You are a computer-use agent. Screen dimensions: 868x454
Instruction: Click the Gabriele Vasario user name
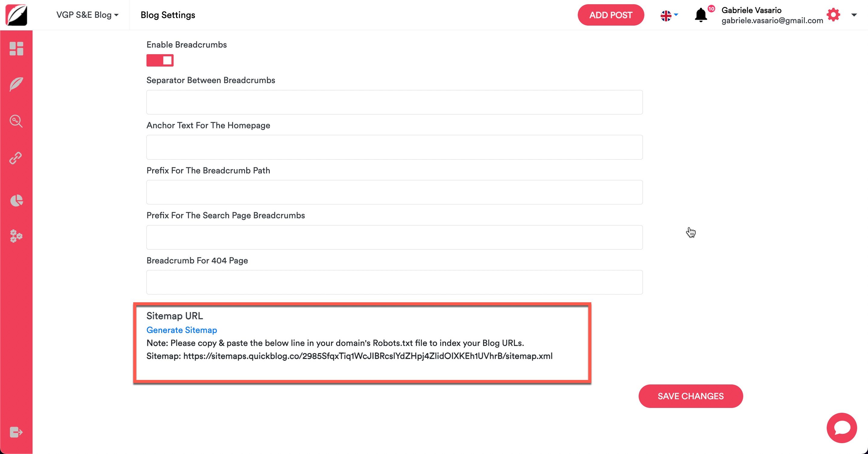(751, 10)
